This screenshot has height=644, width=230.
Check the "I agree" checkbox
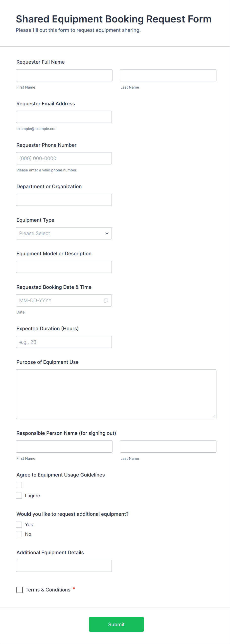point(19,496)
